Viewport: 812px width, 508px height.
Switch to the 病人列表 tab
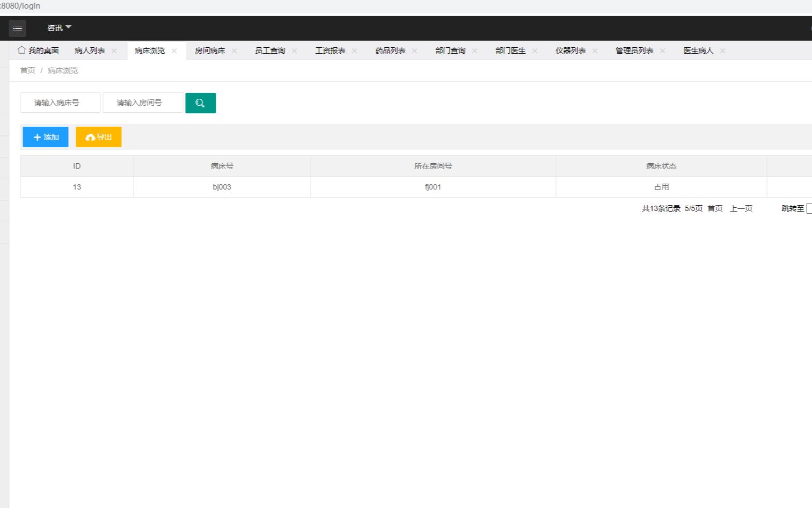click(90, 50)
